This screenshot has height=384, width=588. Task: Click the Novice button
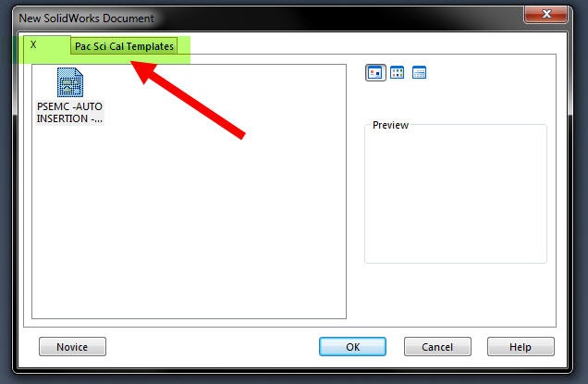72,346
